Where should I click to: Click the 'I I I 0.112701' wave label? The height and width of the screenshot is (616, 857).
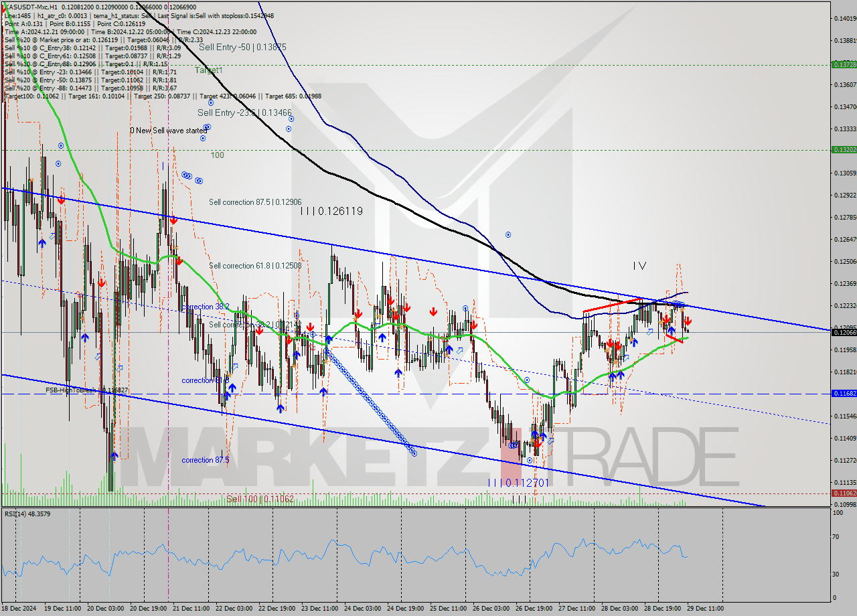[518, 482]
